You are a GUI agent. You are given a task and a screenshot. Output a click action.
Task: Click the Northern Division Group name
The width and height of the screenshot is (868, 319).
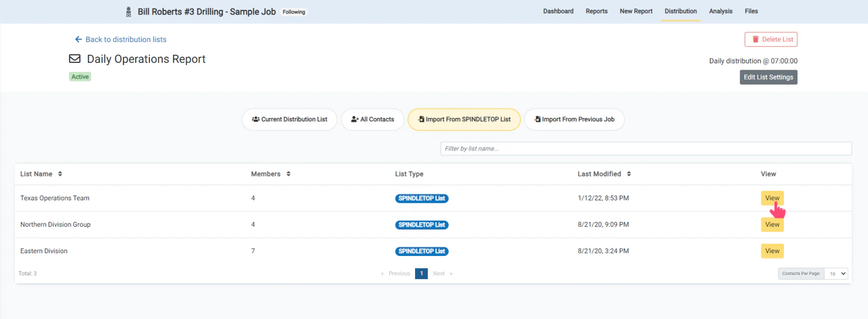pos(56,224)
